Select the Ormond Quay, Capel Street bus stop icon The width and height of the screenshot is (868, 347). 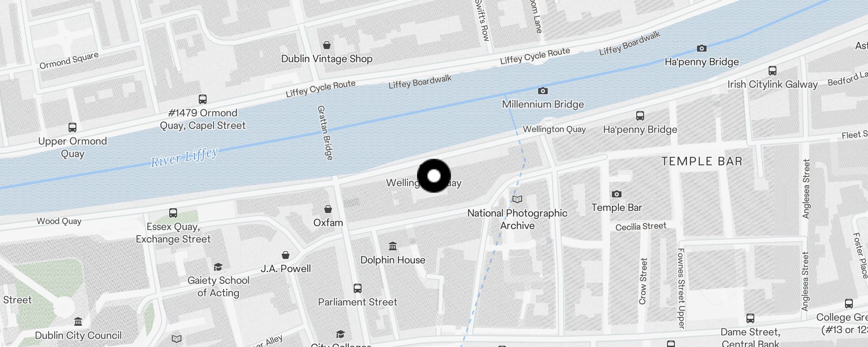click(203, 99)
